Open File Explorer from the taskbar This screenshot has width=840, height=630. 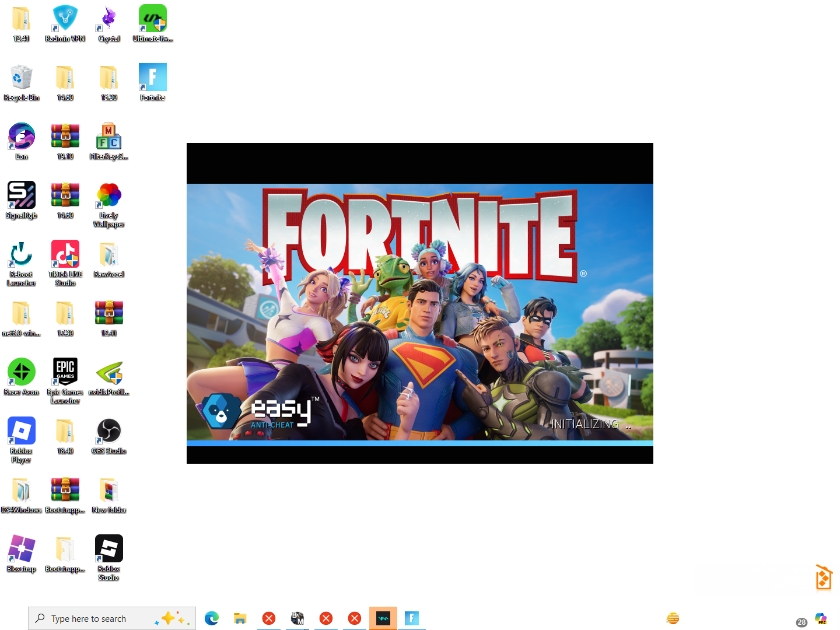coord(240,618)
